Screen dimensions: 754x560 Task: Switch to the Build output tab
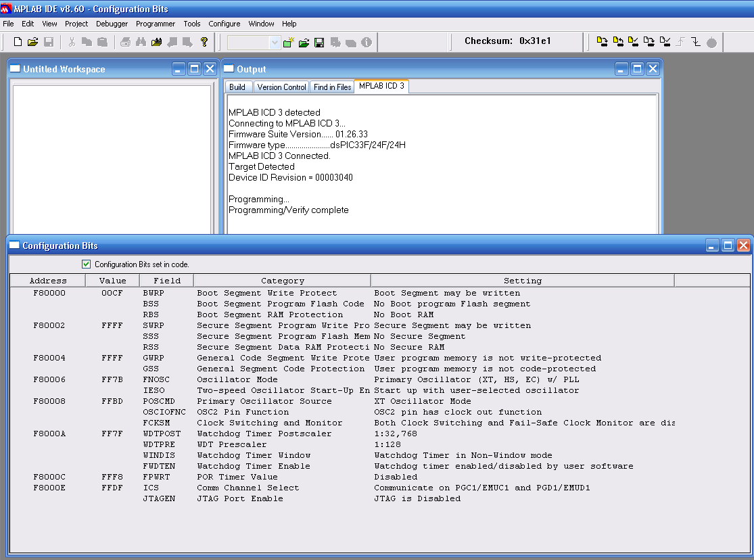pos(237,87)
